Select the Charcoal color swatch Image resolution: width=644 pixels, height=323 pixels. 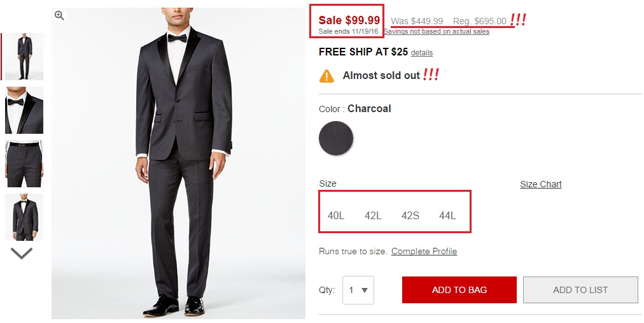(336, 138)
